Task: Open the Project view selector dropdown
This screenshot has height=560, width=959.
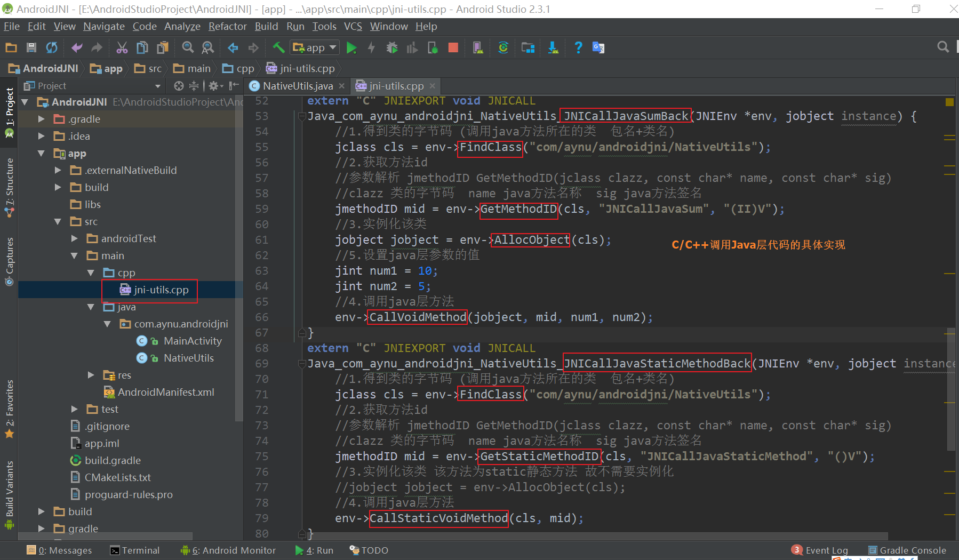Action: (157, 86)
